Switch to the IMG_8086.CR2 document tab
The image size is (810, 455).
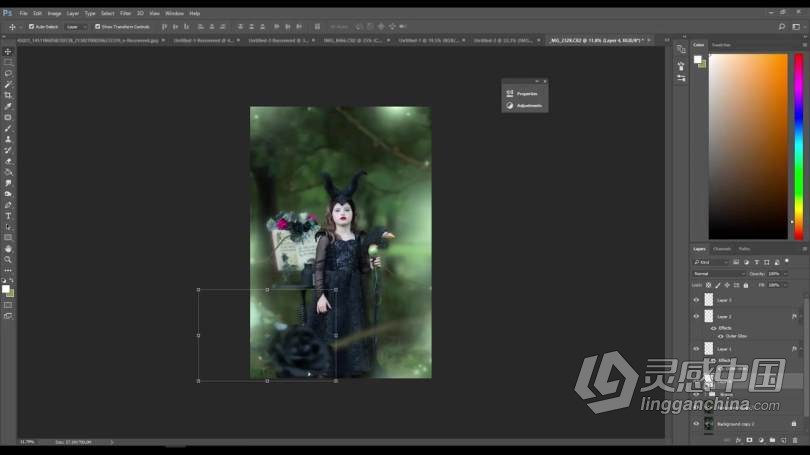(353, 40)
